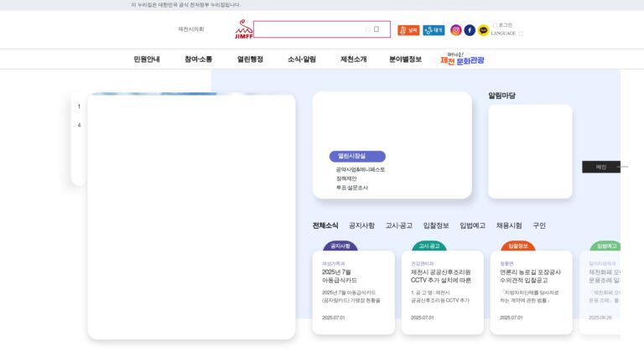Open 공약사업&매니페스토 link

[361, 169]
